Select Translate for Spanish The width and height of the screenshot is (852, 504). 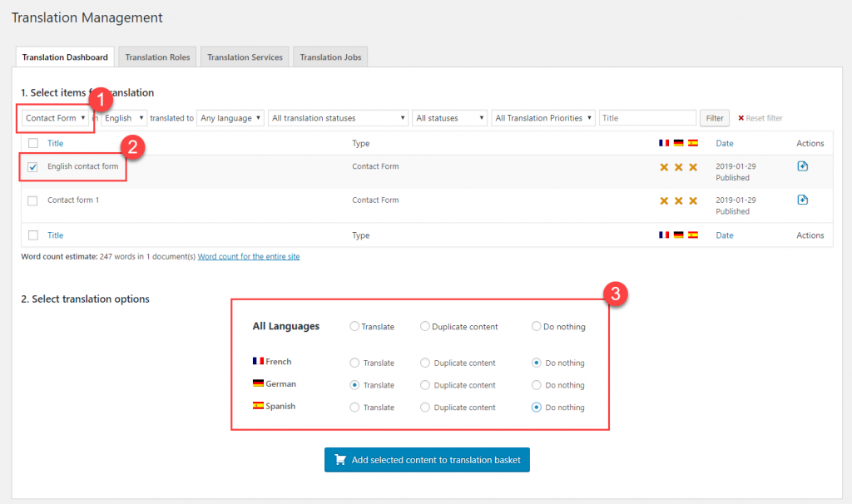(354, 407)
